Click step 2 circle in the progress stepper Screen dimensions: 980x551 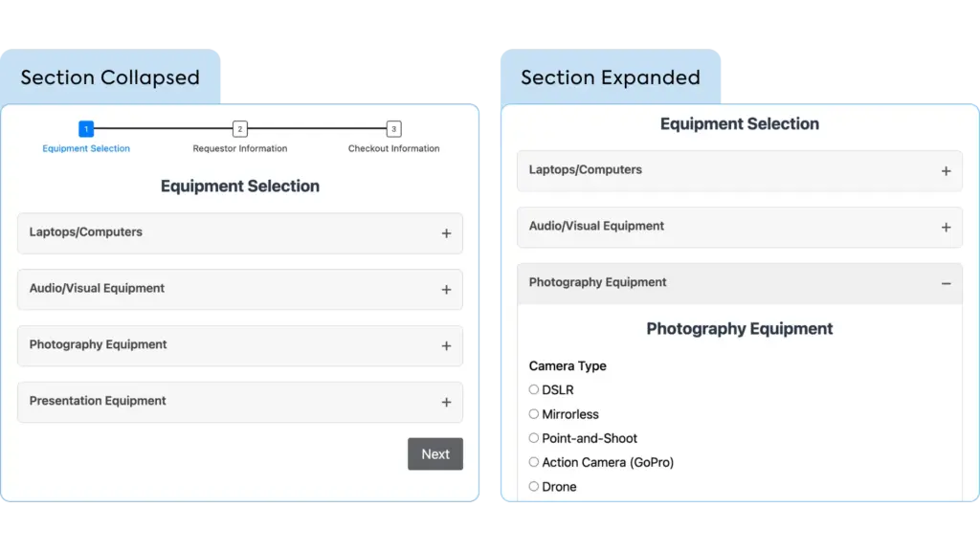[239, 128]
